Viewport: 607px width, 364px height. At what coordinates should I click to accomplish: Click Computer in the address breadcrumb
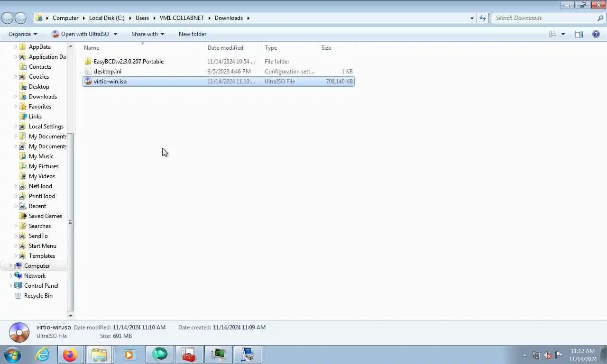pyautogui.click(x=65, y=18)
